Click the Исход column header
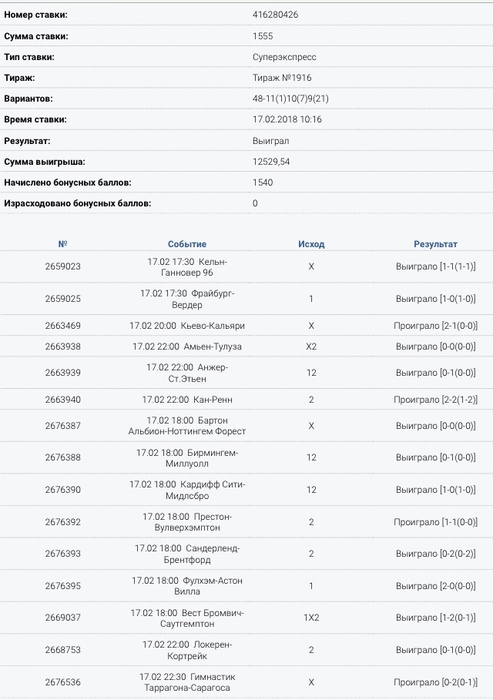Viewport: 493px width, 700px height. [311, 244]
